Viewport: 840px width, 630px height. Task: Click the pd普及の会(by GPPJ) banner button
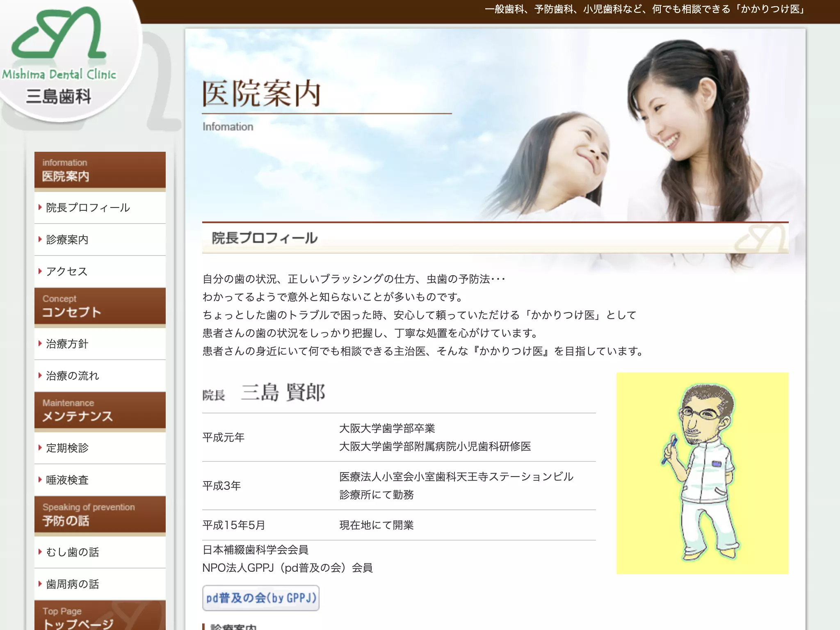tap(261, 598)
